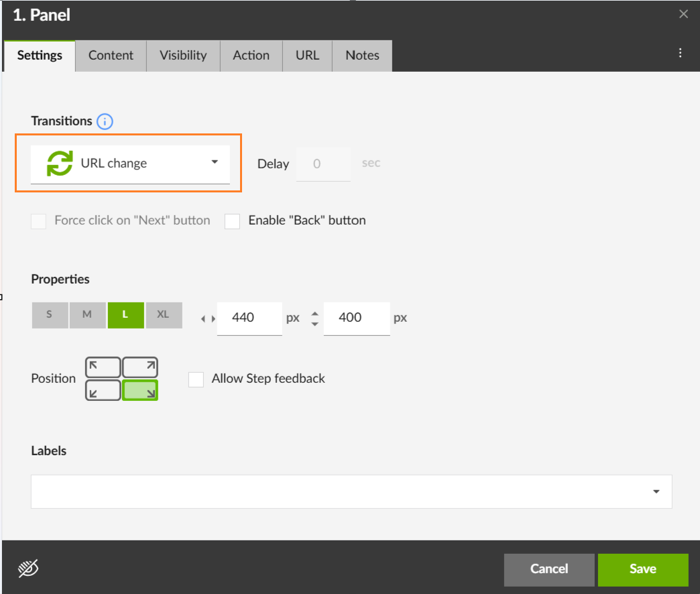Select the bottom-right position option
The image size is (700, 594).
tap(140, 390)
